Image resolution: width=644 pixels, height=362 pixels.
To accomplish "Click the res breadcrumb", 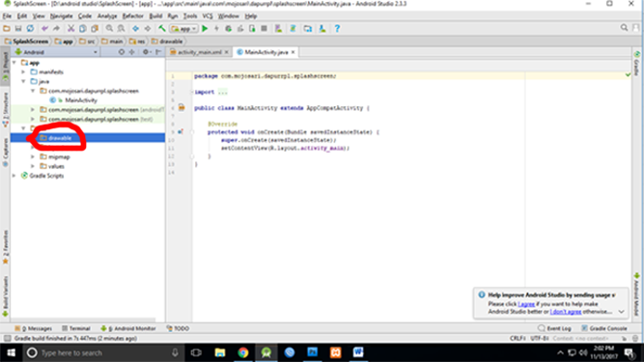I will tap(138, 42).
